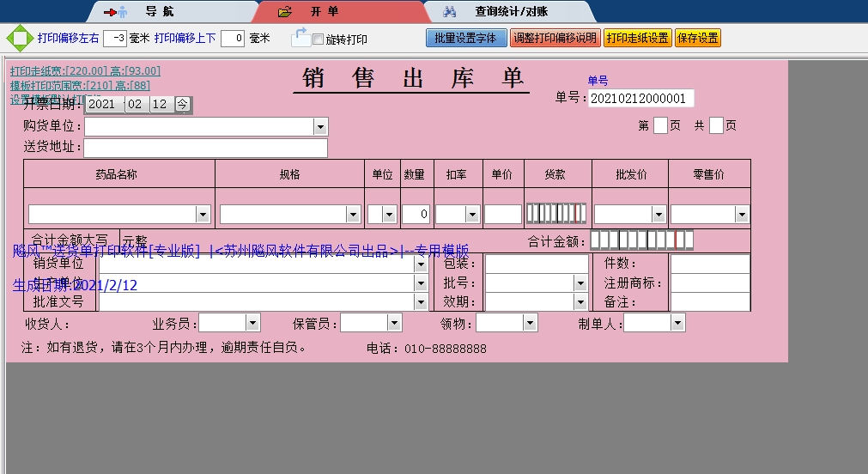Click the 送货地址 input field
This screenshot has width=868, height=474.
205,148
